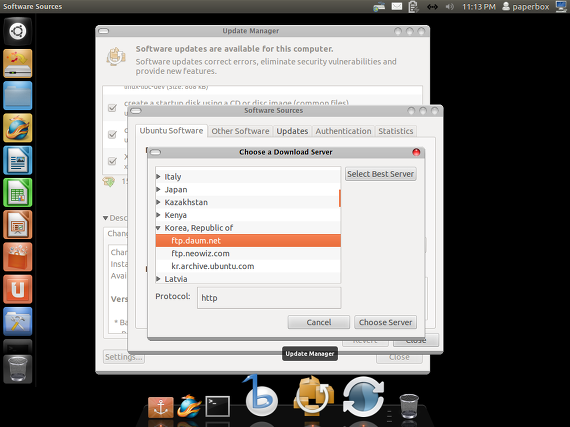This screenshot has width=570, height=427.
Task: Select the ftp.daum.net server
Action: (248, 241)
